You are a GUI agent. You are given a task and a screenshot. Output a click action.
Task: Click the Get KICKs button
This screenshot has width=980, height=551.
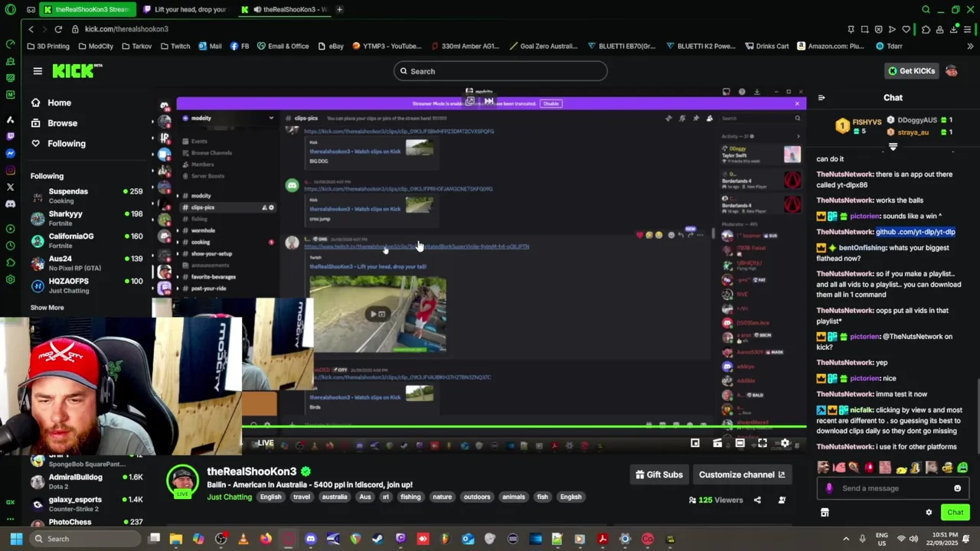911,71
